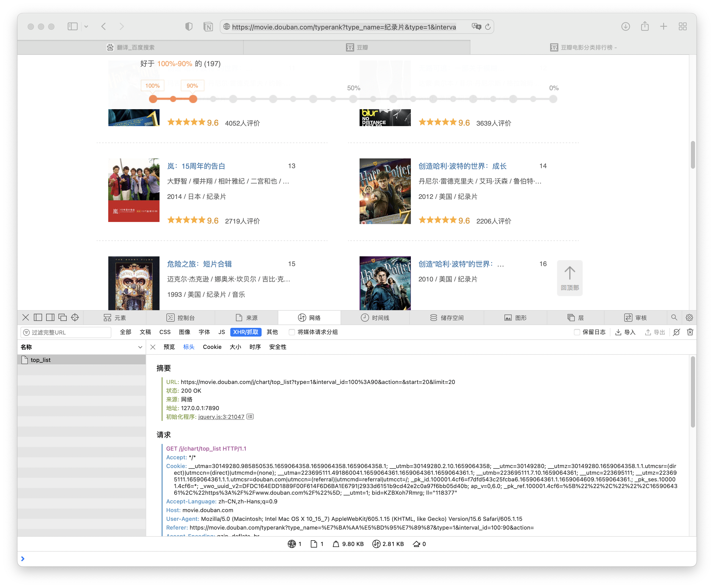Click the 50% point on rating slider
The height and width of the screenshot is (588, 714).
[x=353, y=99]
